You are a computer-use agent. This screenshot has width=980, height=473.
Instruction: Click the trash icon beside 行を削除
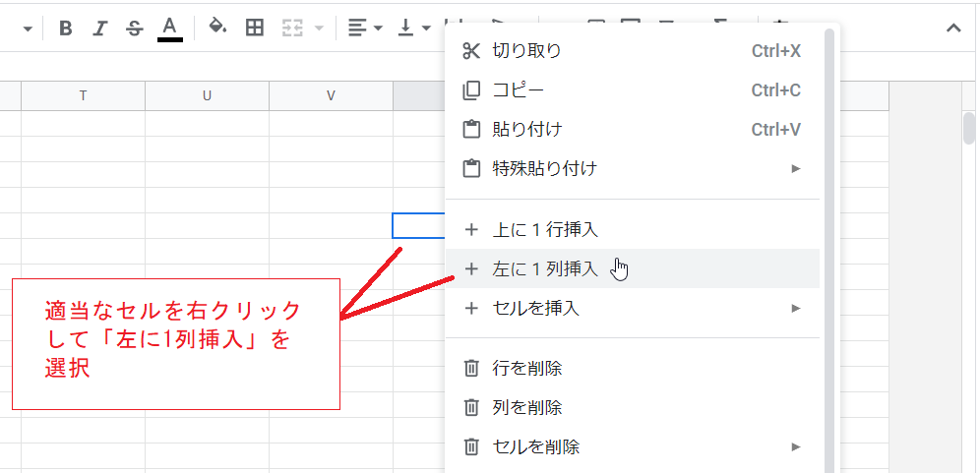pos(471,369)
